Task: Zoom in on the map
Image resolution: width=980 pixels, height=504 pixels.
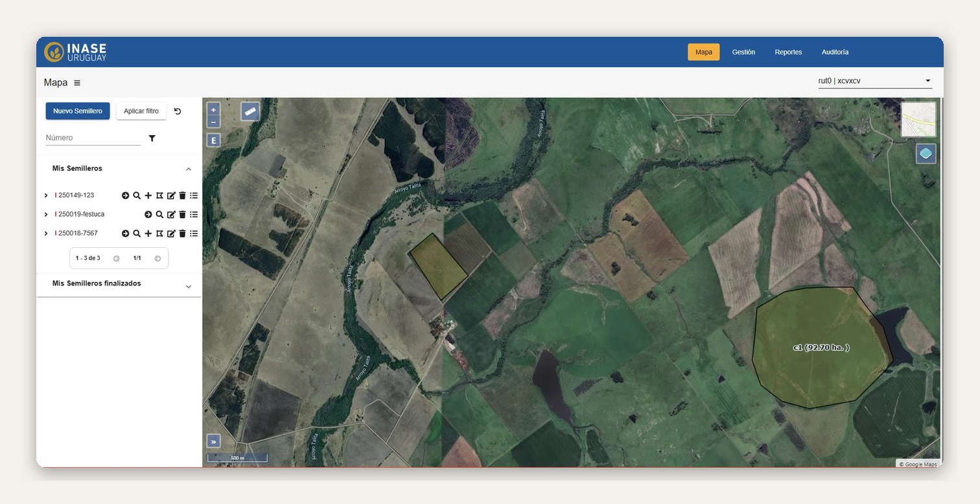Action: tap(213, 110)
